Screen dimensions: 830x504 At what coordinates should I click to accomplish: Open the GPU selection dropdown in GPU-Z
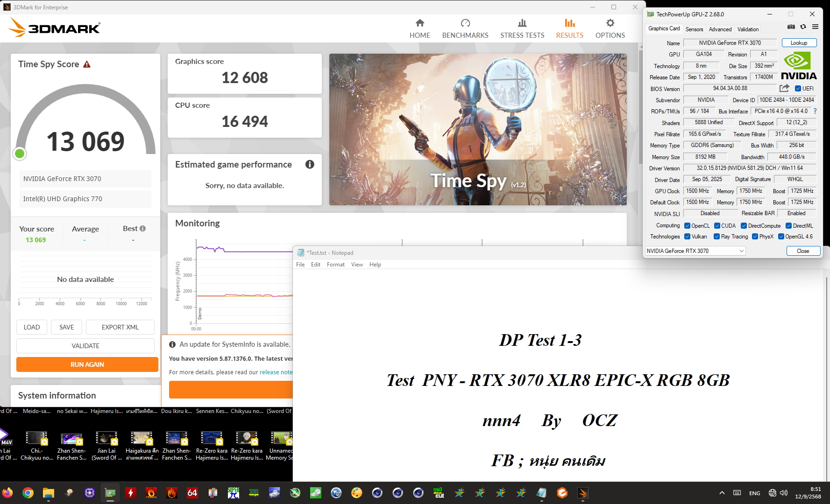click(x=695, y=251)
